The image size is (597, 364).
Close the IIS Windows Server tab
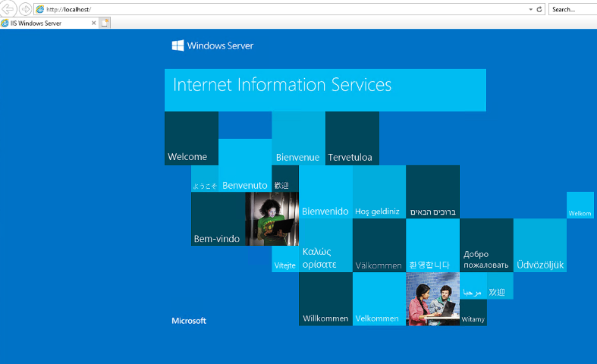[x=93, y=24]
